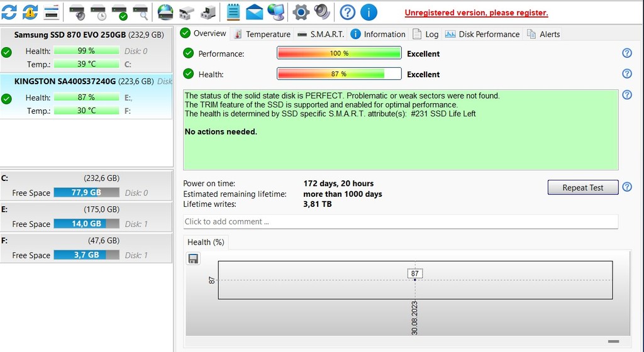Open the Log tab

coord(426,34)
